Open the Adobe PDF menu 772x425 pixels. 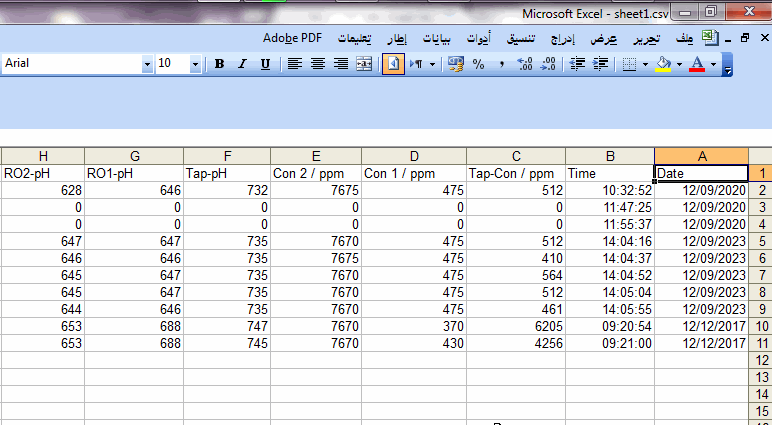pos(292,38)
